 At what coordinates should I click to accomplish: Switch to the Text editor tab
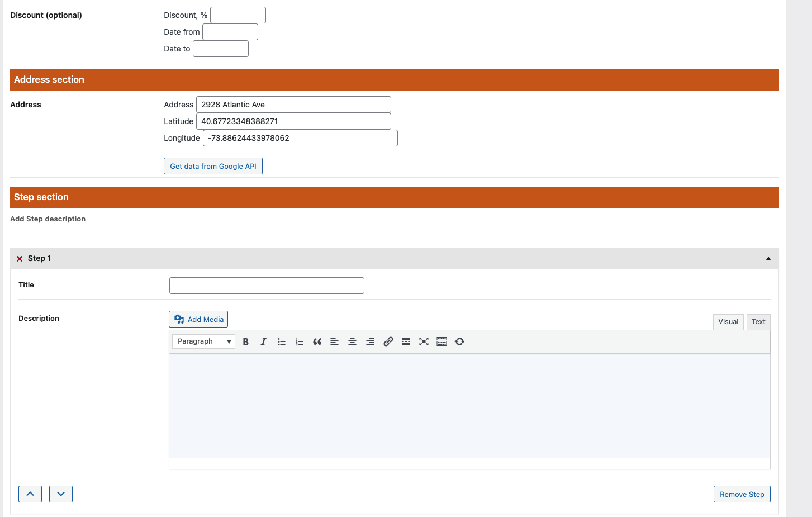758,322
